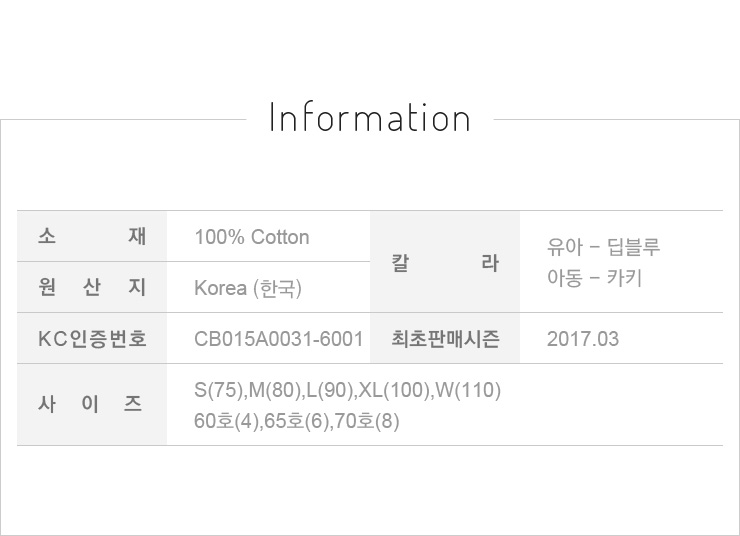Click the word Korea in origin row
The height and width of the screenshot is (536, 740).
pyautogui.click(x=220, y=288)
